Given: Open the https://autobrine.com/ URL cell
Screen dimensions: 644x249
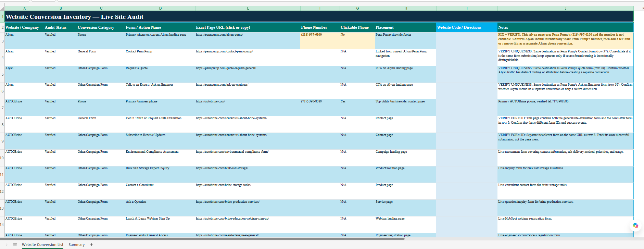Looking at the screenshot, I should (x=248, y=108).
